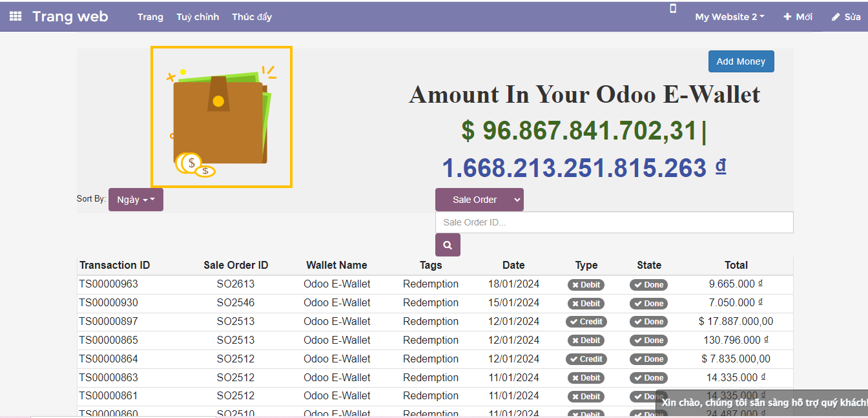
Task: Select transaction TS00000930
Action: click(x=108, y=302)
